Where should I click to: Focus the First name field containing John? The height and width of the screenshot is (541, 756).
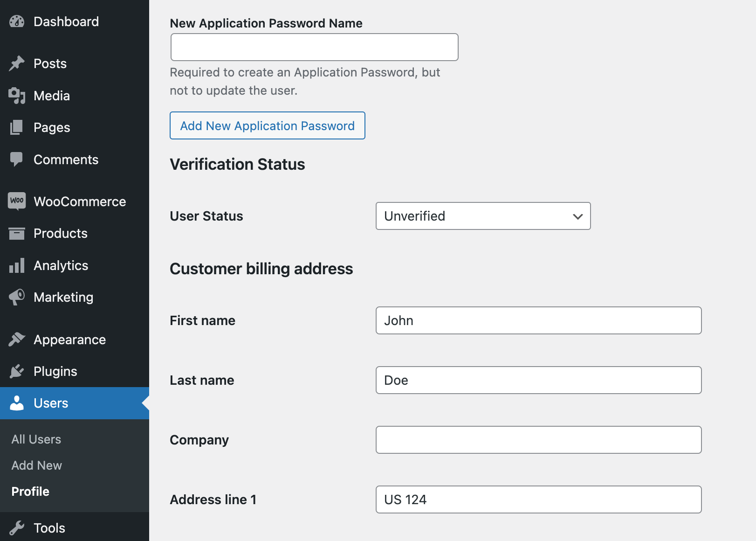click(538, 320)
